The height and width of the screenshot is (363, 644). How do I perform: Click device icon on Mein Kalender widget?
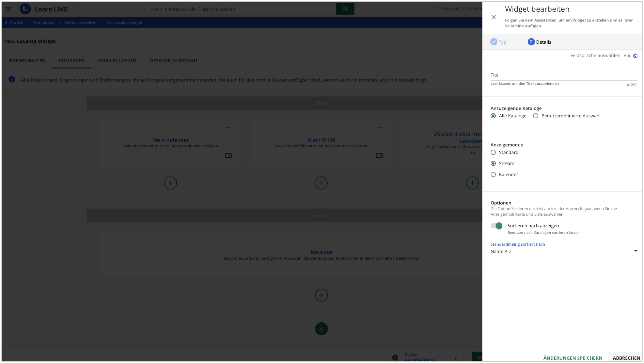point(228,156)
